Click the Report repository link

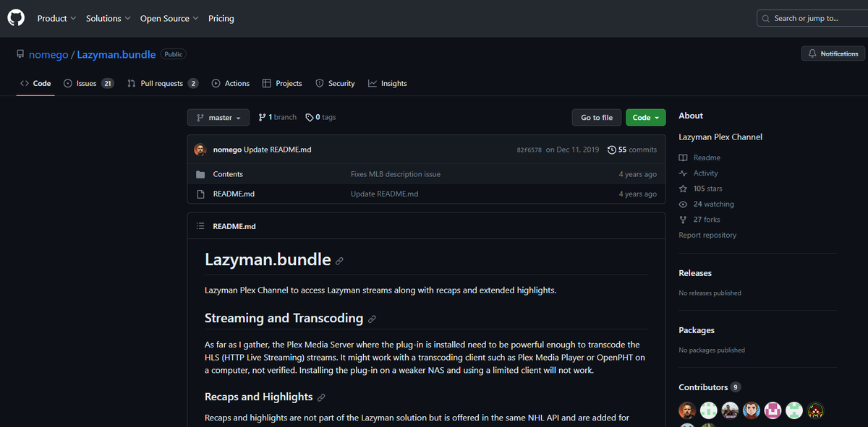[707, 235]
